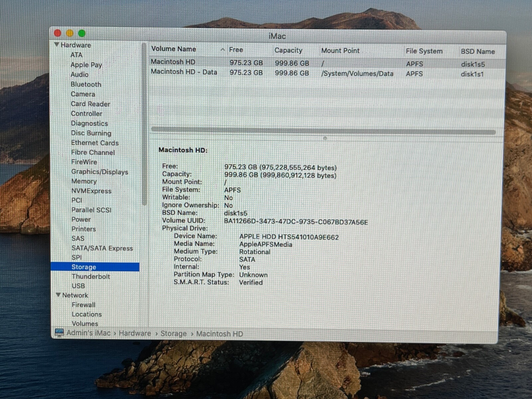Select Disc Burning entry

coord(91,133)
